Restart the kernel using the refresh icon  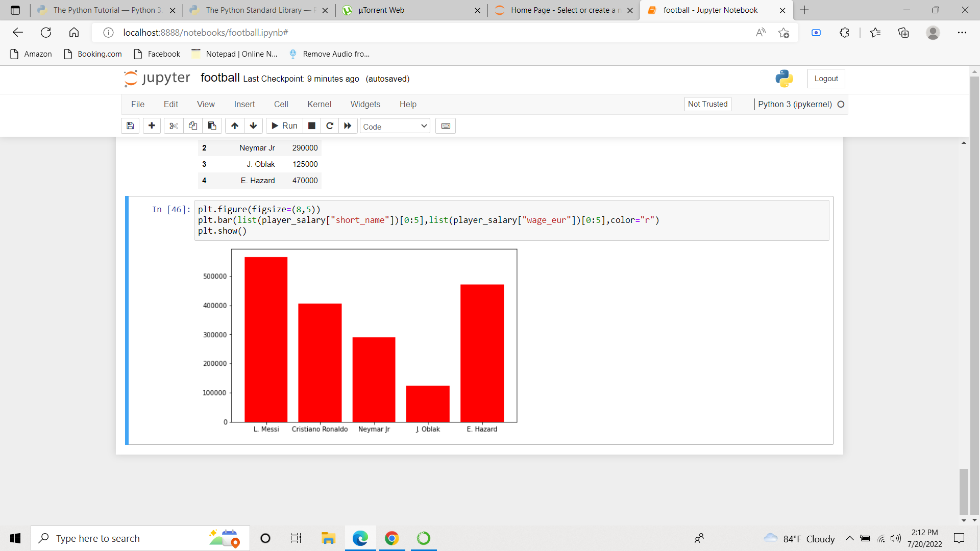pyautogui.click(x=330, y=126)
